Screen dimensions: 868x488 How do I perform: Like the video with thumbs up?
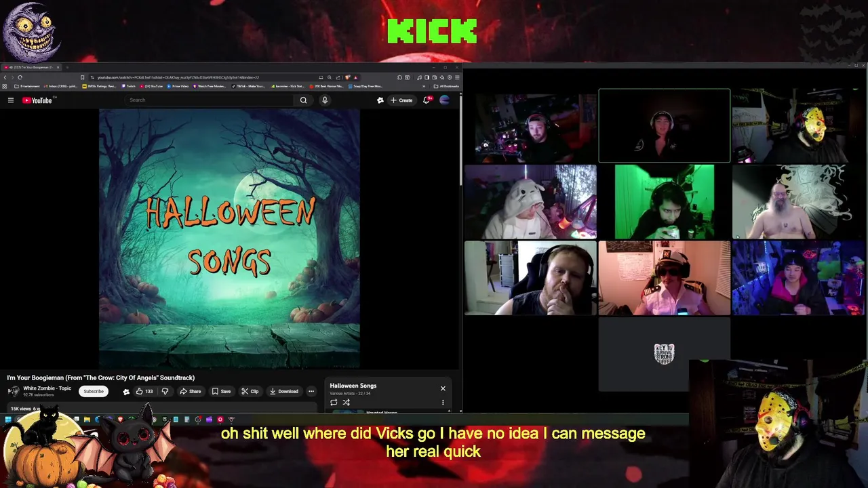pyautogui.click(x=144, y=391)
